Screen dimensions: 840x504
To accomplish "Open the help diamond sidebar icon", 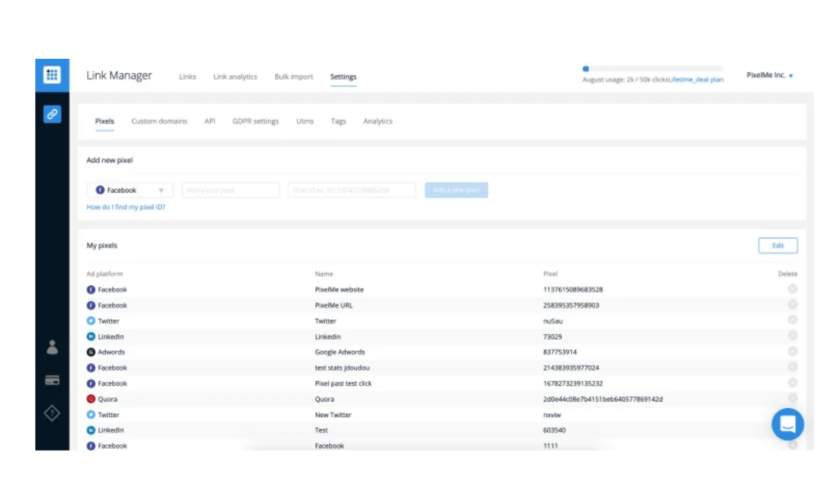I will pos(52,413).
